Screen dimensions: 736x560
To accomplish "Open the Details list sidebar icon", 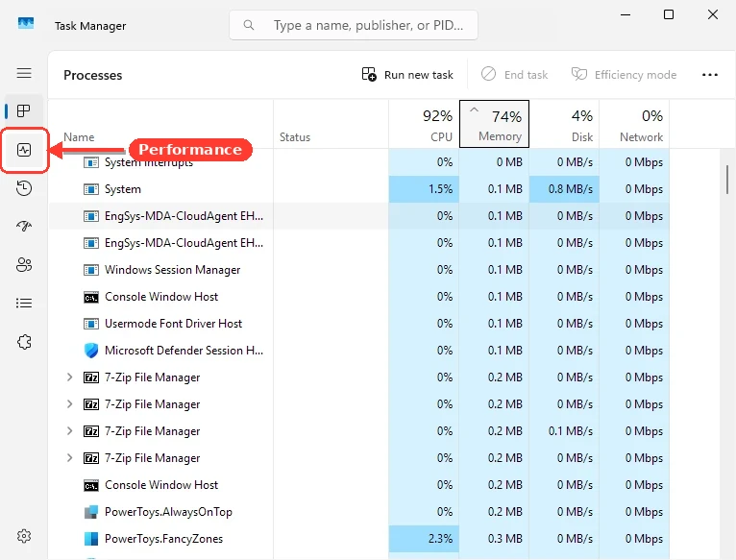I will click(24, 304).
